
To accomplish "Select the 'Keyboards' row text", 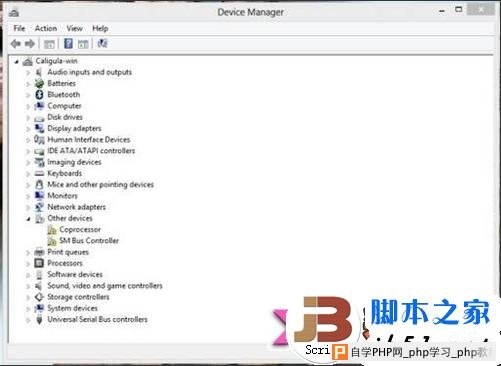I will pyautogui.click(x=65, y=173).
